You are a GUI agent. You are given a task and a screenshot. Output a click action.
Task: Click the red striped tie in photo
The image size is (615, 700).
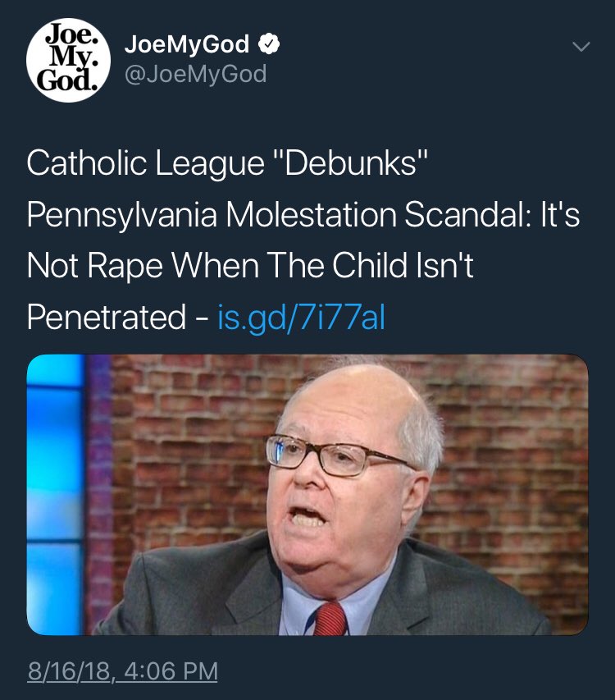click(330, 618)
